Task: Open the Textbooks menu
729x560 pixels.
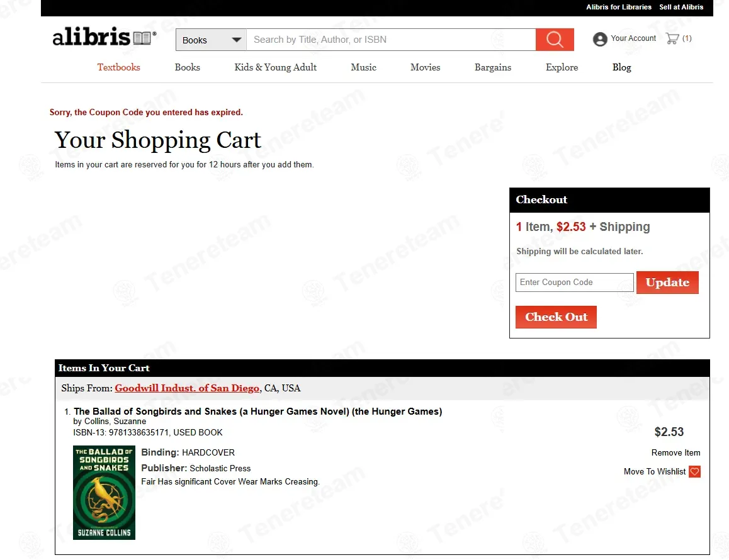Action: click(x=118, y=67)
